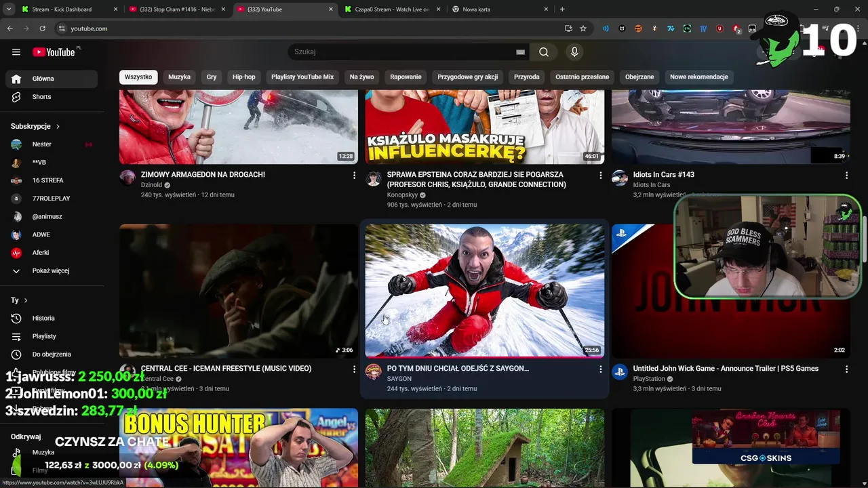Click the PlayStation channel avatar

tap(620, 372)
